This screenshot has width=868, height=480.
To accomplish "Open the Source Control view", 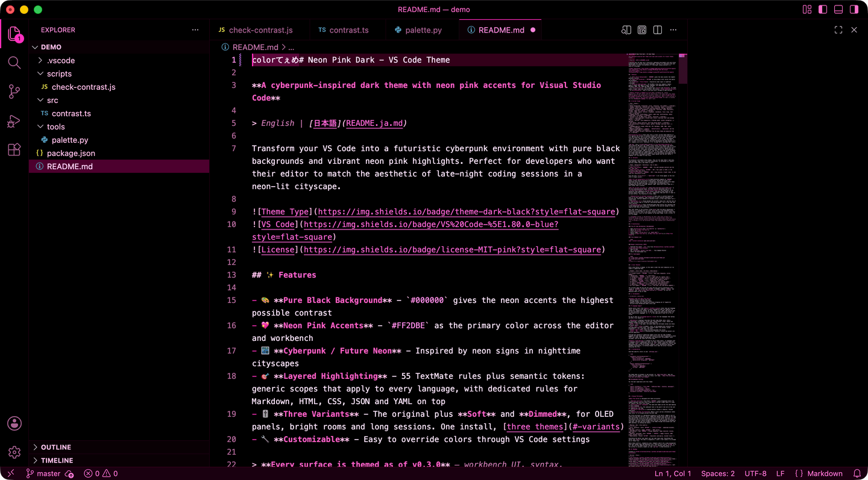I will pos(14,92).
